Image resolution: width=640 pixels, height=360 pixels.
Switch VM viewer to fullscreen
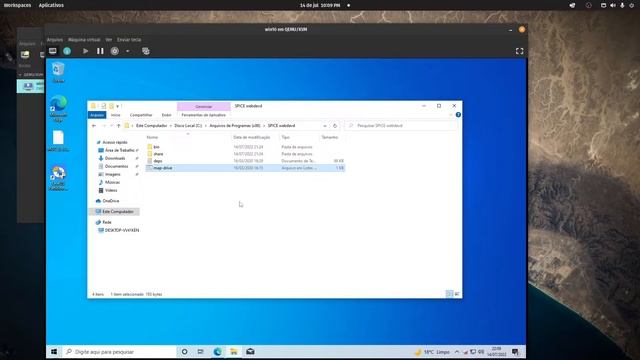519,51
